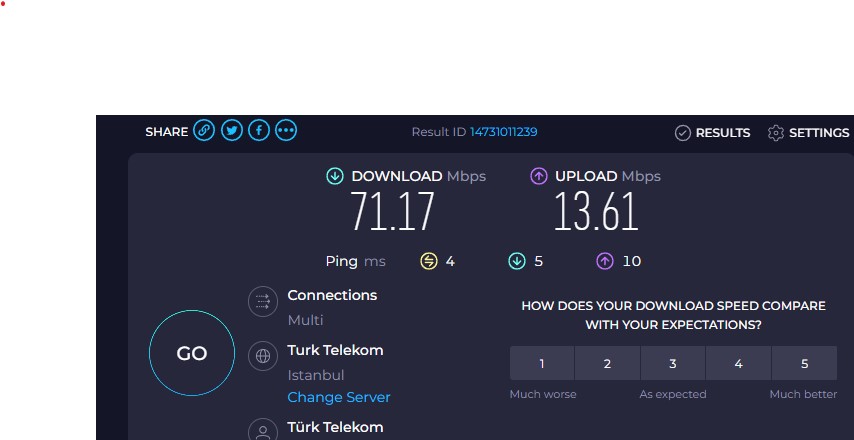This screenshot has width=854, height=440.
Task: Click the download arrow icon beside DOWNLOAD
Action: [x=334, y=176]
